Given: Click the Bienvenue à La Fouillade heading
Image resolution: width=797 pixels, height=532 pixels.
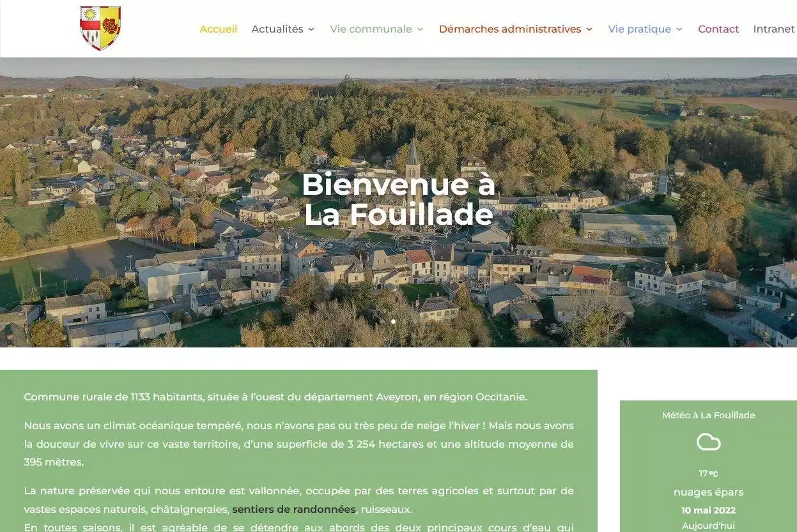Looking at the screenshot, I should [398, 199].
